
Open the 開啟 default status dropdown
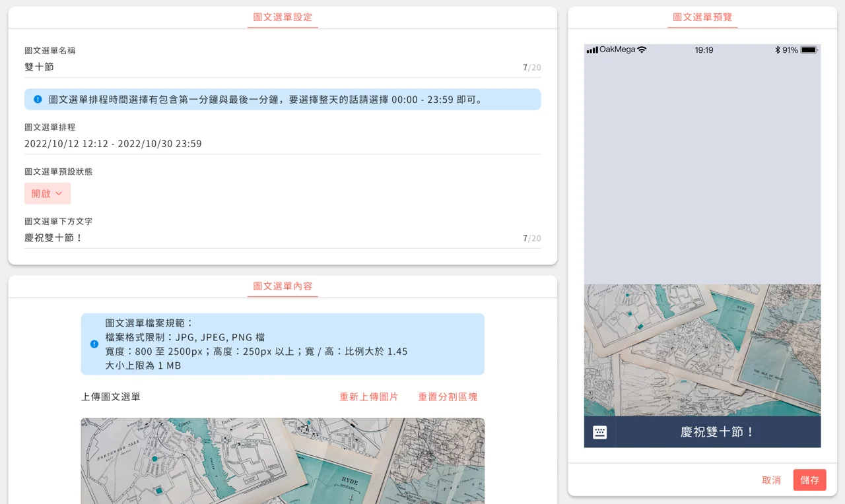tap(48, 193)
